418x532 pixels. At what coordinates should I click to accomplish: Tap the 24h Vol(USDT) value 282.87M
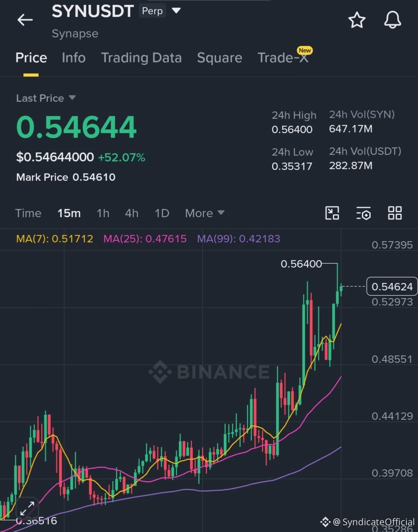click(351, 165)
